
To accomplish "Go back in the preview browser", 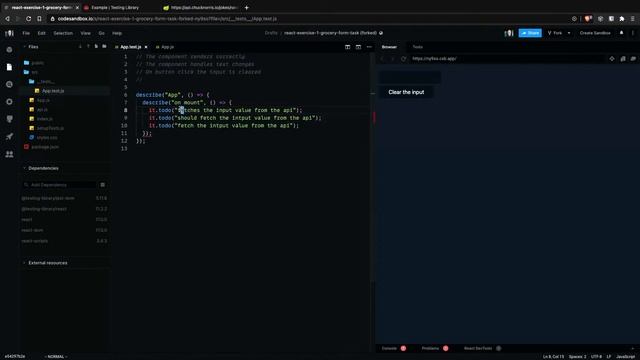I will (382, 59).
